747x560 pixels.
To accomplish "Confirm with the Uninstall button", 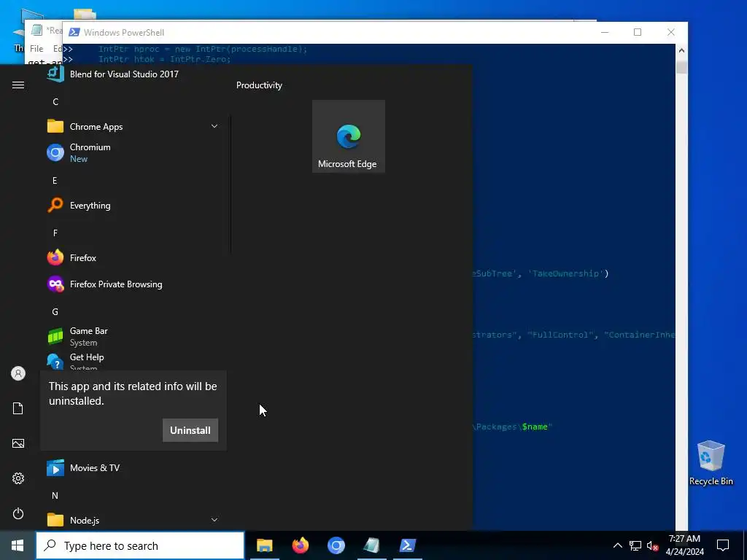I will point(190,430).
